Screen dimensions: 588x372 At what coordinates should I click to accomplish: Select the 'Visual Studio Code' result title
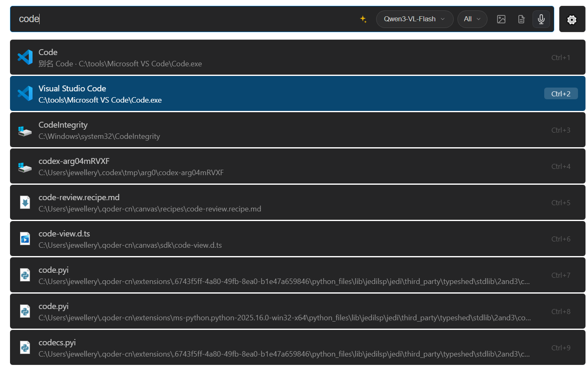(72, 88)
